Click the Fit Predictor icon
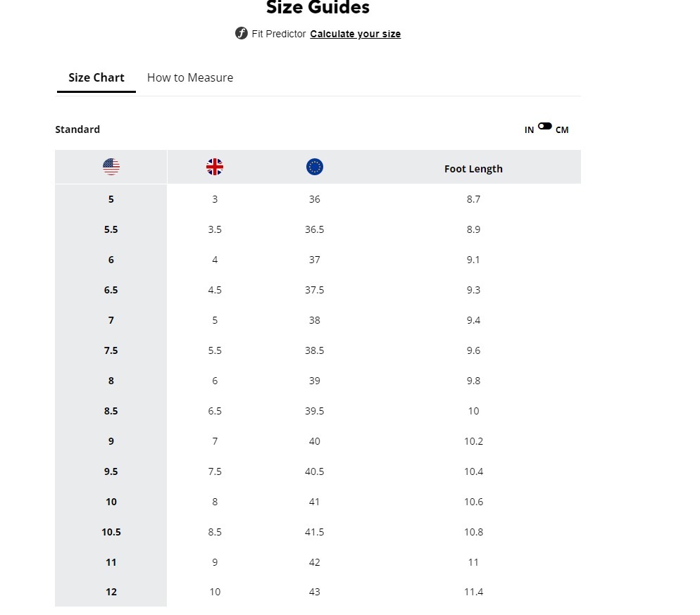Viewport: 700px width, 615px height. [x=242, y=33]
